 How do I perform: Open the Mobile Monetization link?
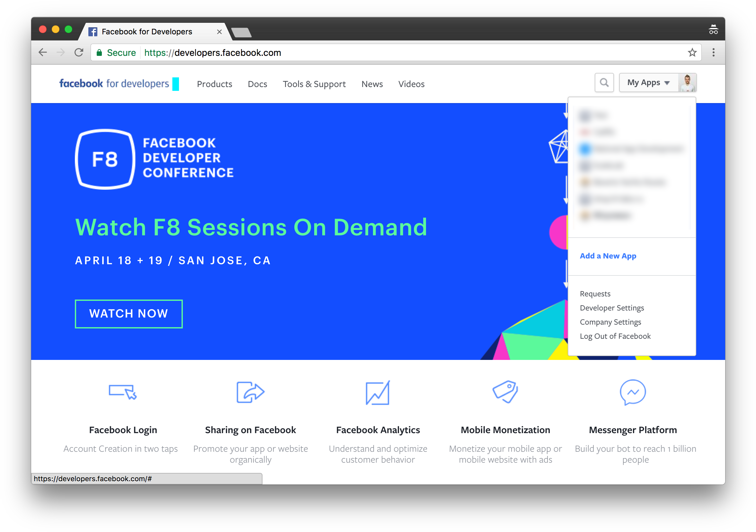coord(505,430)
